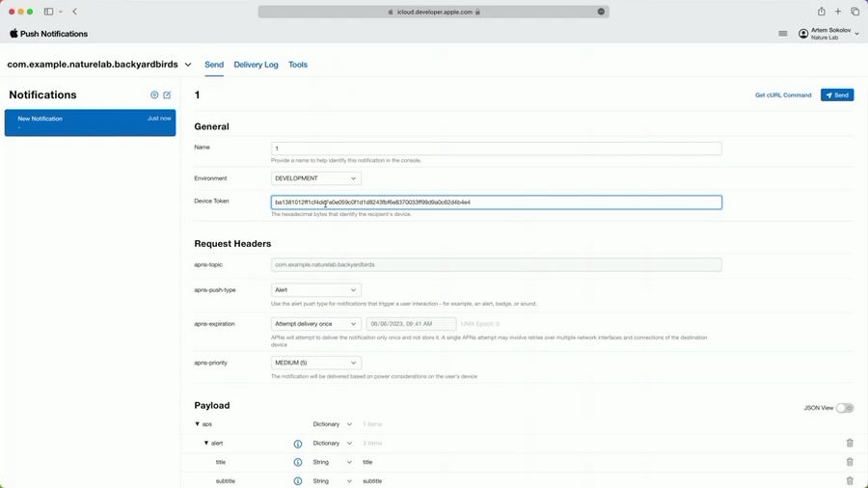868x488 pixels.
Task: Open the Environment dropdown set to DEVELOPMENT
Action: coord(316,178)
